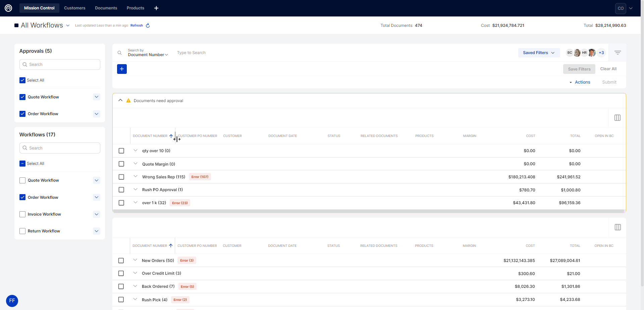Collapse the Documents need approval section
The height and width of the screenshot is (310, 644).
[x=120, y=100]
